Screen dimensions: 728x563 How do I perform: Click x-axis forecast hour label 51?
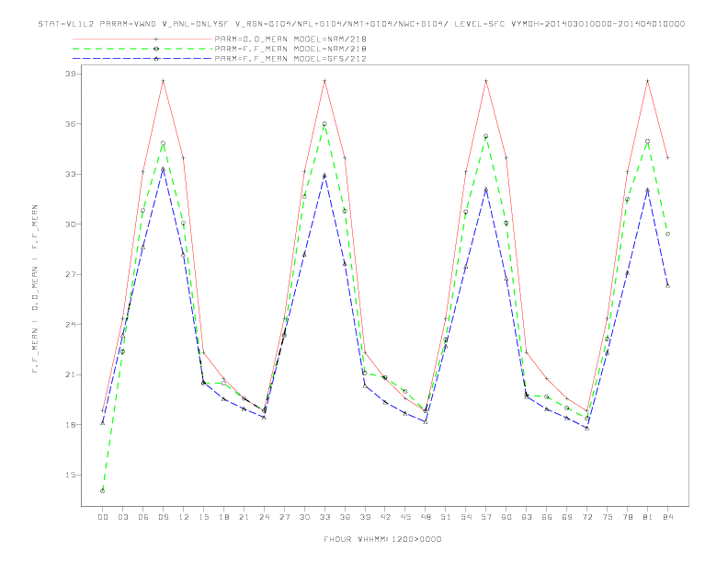(446, 517)
